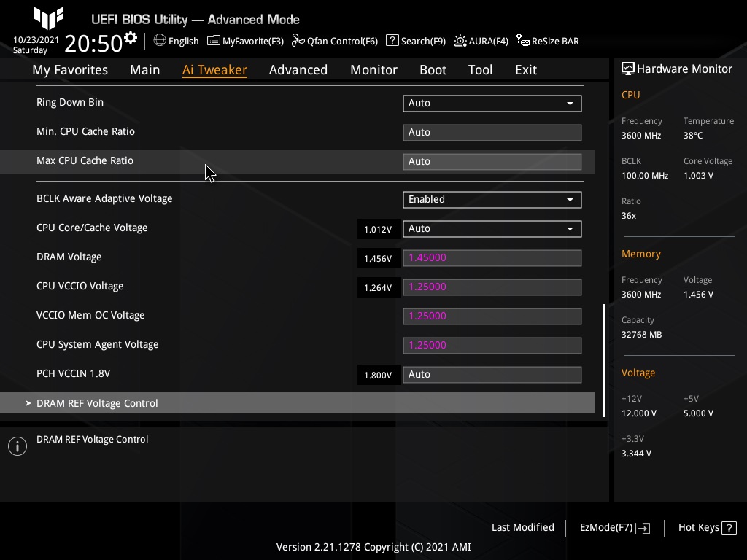Open CPU Core/Cache Voltage dropdown

[x=492, y=228]
